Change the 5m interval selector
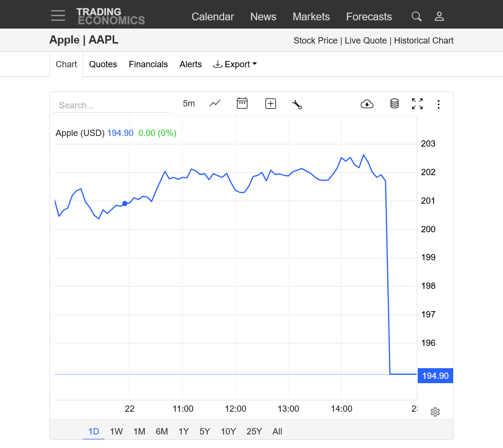 [189, 104]
